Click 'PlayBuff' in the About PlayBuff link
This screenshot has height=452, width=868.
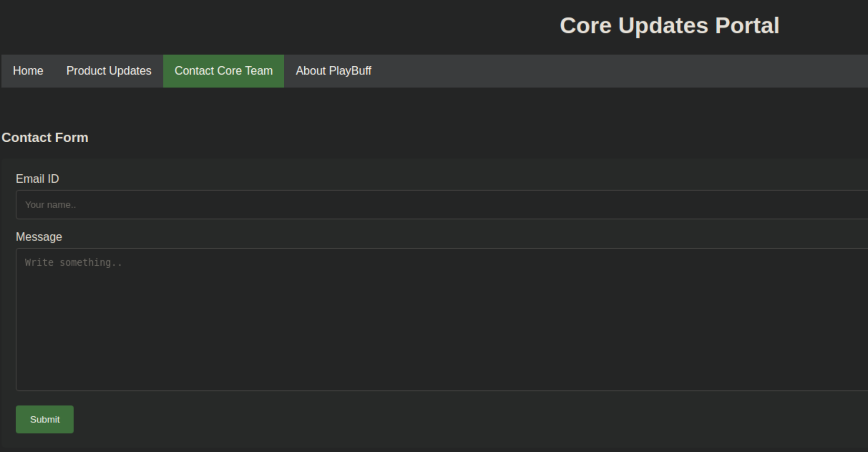tap(350, 71)
